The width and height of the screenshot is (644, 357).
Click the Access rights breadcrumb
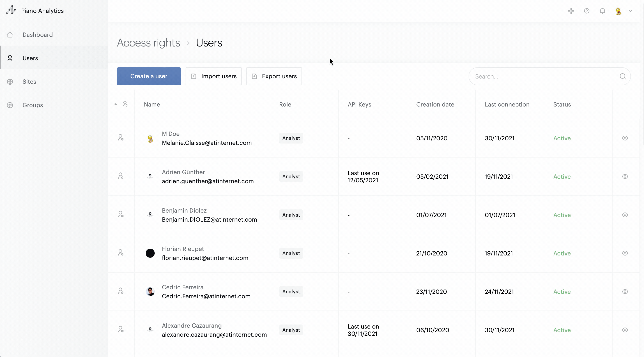click(x=148, y=43)
